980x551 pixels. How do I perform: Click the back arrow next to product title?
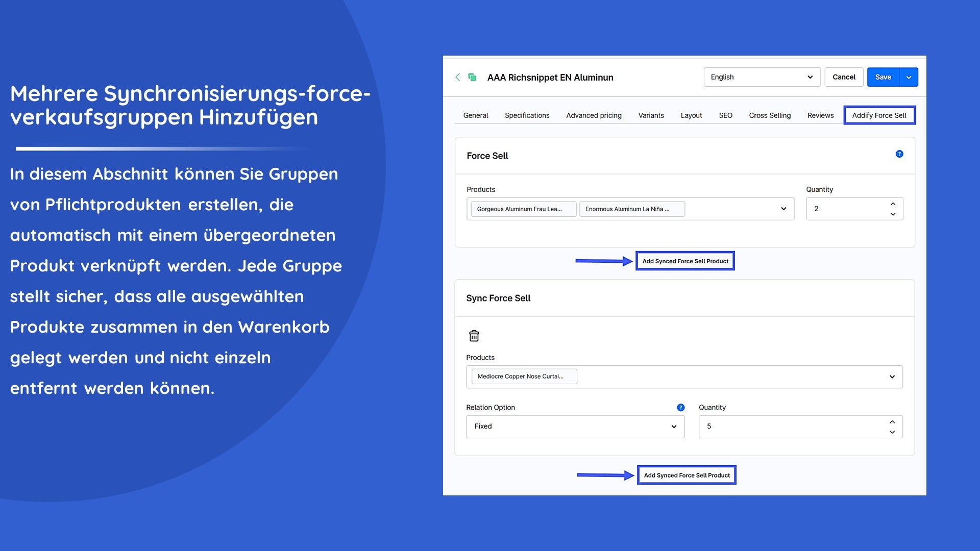pyautogui.click(x=457, y=77)
